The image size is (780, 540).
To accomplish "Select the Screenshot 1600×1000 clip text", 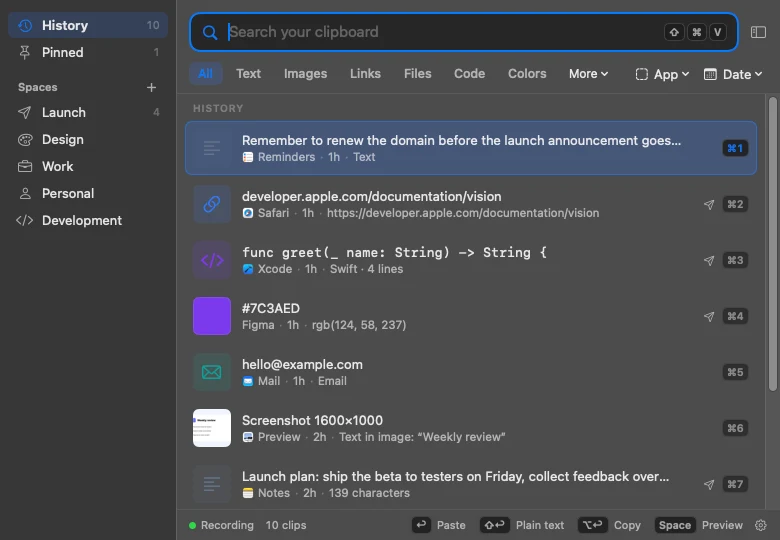I will (312, 421).
